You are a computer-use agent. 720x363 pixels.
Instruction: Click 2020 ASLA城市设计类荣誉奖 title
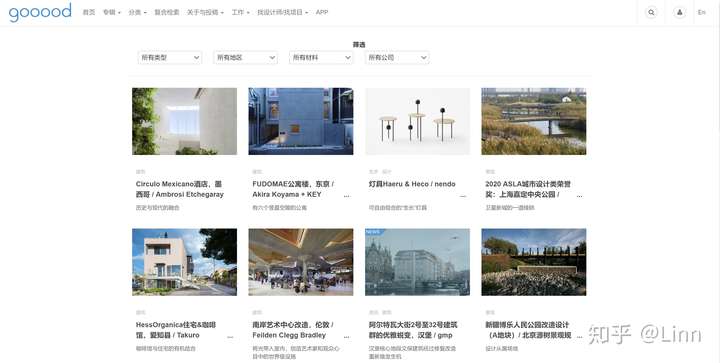(528, 189)
